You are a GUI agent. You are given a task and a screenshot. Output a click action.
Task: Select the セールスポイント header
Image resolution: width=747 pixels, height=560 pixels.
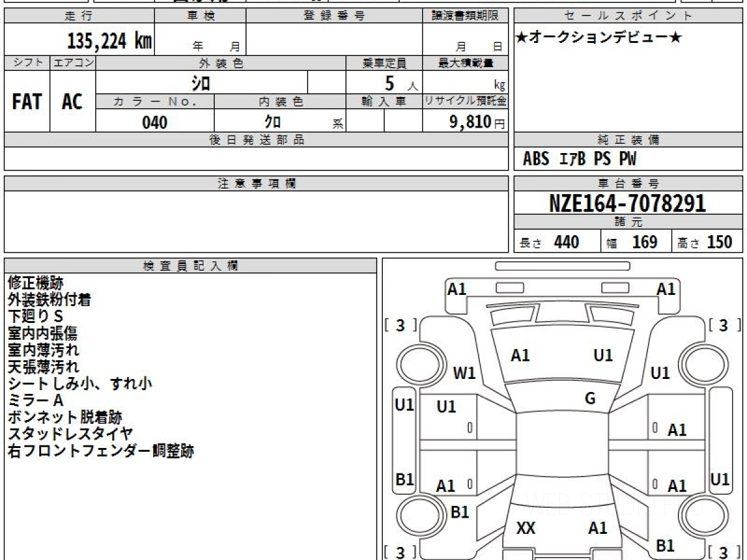coord(629,16)
